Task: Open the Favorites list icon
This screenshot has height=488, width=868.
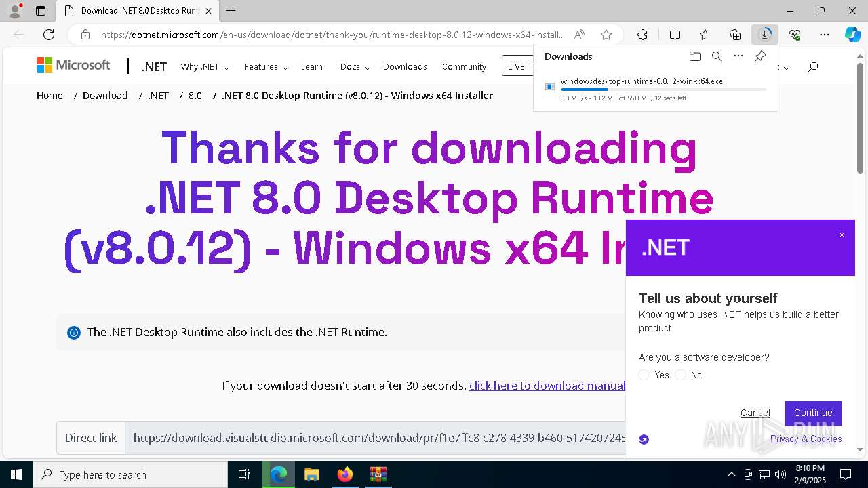Action: tap(705, 35)
